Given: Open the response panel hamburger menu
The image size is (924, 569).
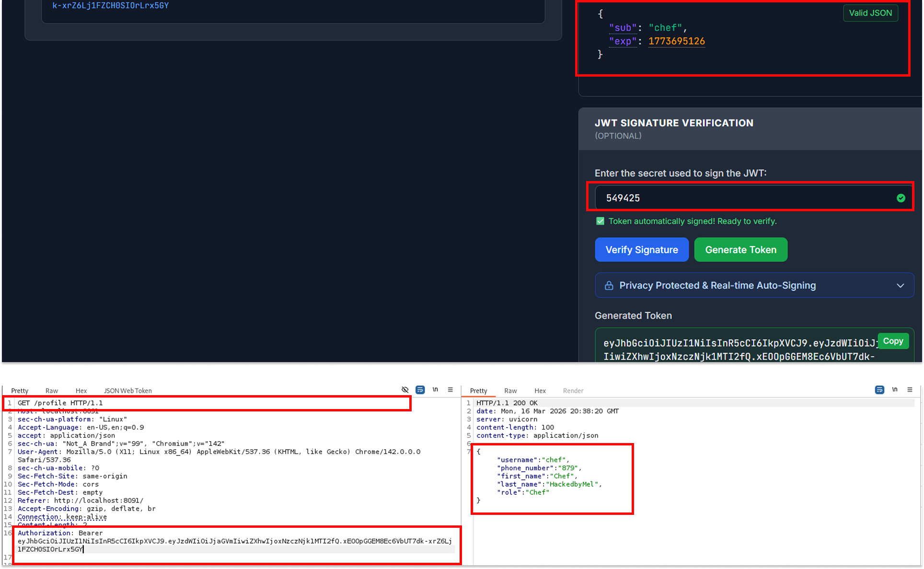Looking at the screenshot, I should point(910,390).
